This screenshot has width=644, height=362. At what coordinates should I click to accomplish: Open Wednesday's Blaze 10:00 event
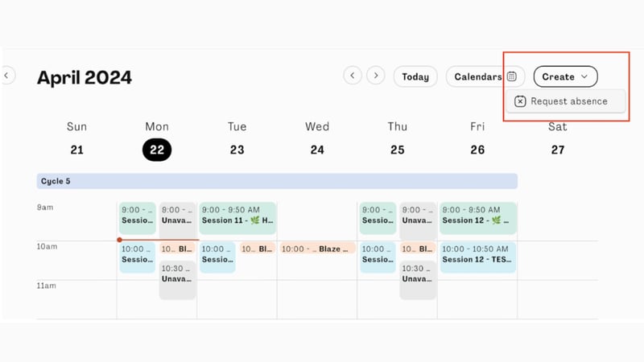tap(317, 249)
